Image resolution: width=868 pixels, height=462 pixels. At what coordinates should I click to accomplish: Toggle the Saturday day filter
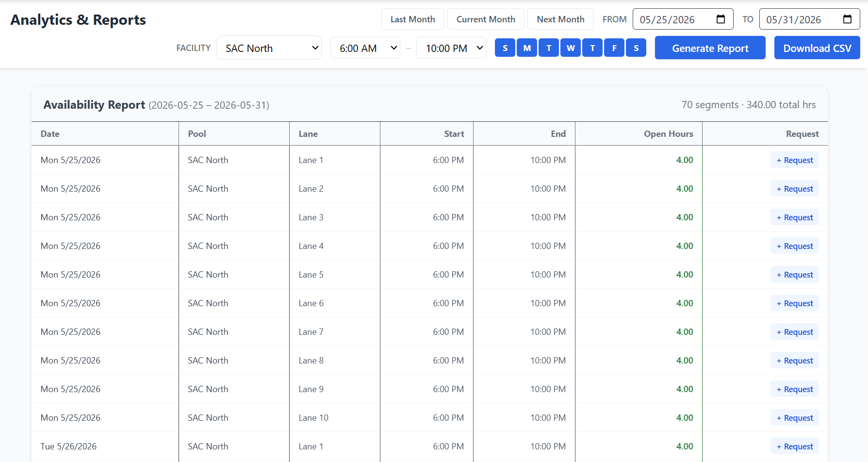(636, 48)
